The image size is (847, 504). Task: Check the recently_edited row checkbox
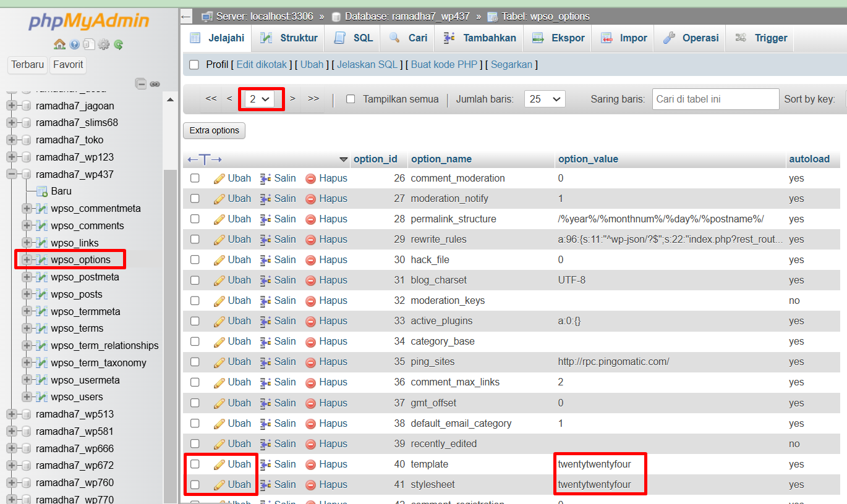pyautogui.click(x=195, y=443)
